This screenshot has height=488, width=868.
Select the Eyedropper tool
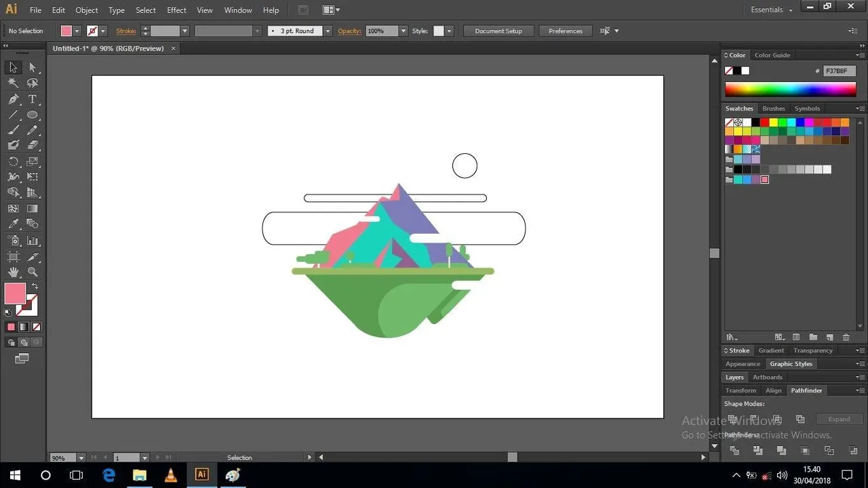pos(13,224)
